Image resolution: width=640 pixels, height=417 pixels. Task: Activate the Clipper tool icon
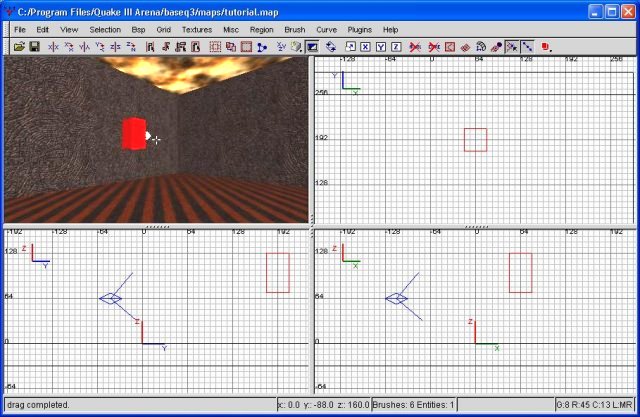tap(262, 47)
